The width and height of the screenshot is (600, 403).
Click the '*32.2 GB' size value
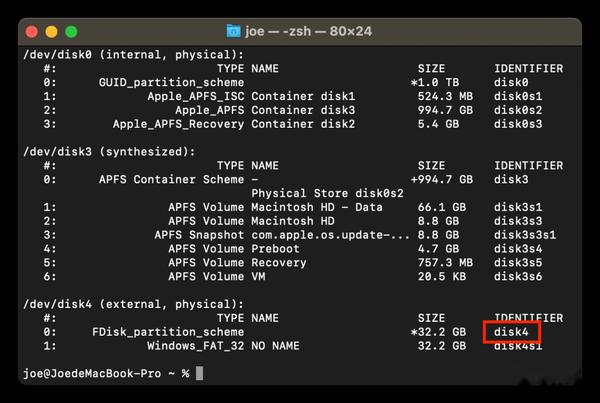pyautogui.click(x=438, y=332)
